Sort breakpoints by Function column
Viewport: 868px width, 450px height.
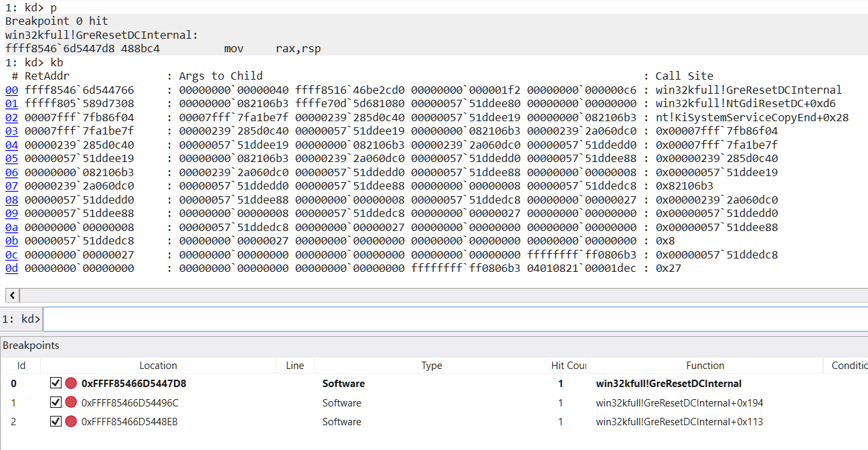705,366
